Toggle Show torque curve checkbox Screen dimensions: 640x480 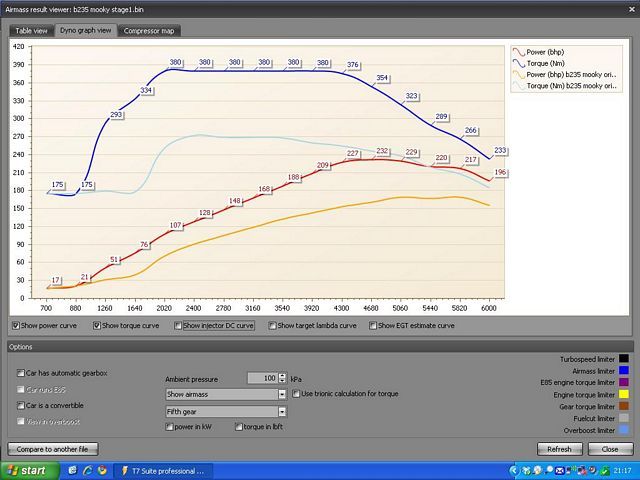(98, 325)
